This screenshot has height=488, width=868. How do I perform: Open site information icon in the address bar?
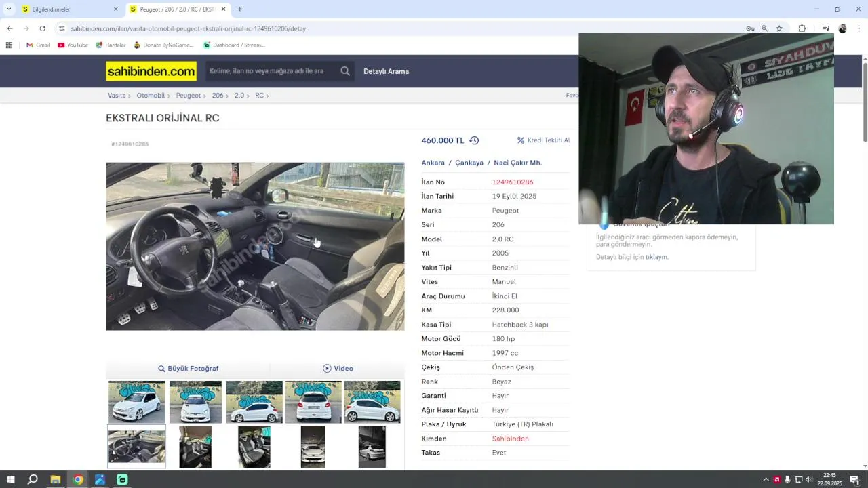(x=62, y=28)
